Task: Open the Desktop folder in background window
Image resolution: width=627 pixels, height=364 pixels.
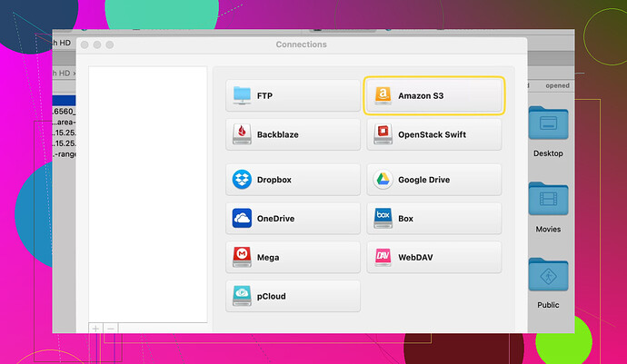Action: pos(548,123)
